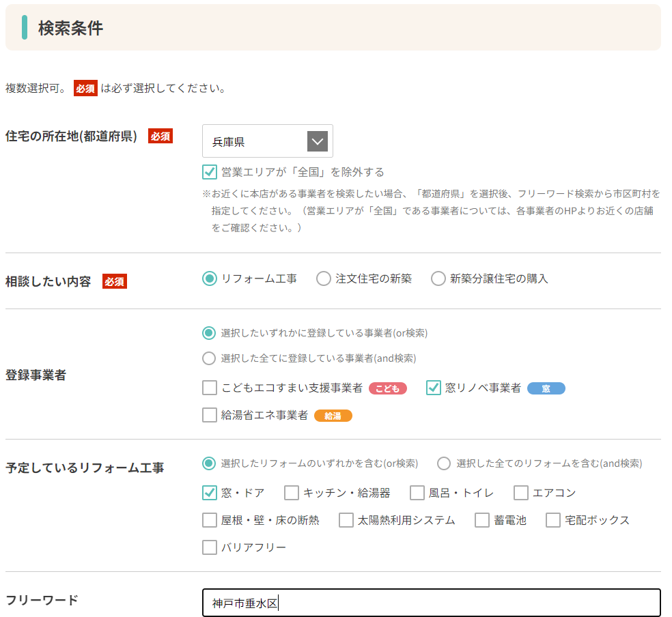Enable the バリアフリー checkbox
This screenshot has height=617, width=672.
pos(210,547)
